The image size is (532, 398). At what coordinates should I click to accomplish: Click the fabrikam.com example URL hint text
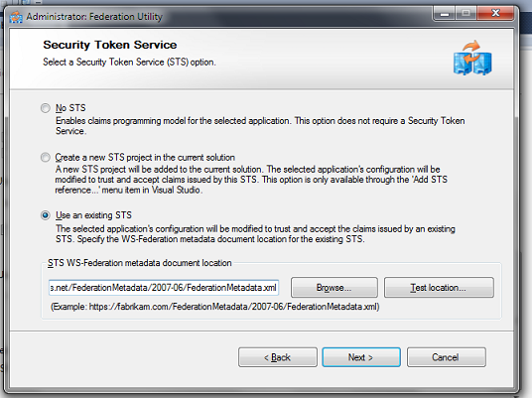pos(215,307)
